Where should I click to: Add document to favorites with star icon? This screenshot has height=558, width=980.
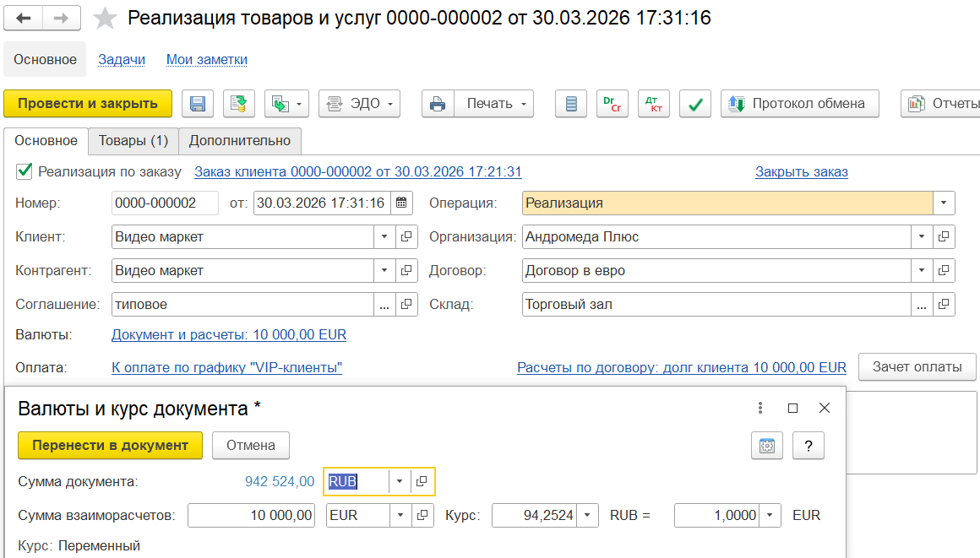[105, 18]
